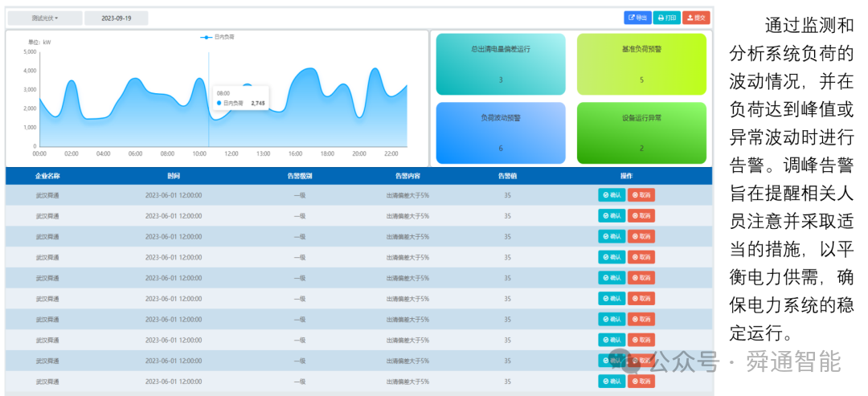Cancel the first alarm row with 取消

(641, 194)
